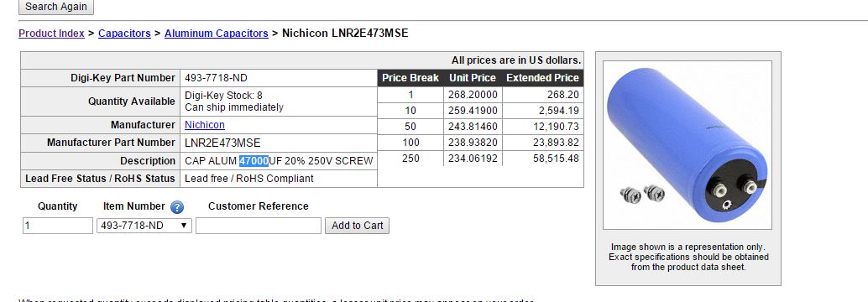Go to the Capacitors breadcrumb link
The width and height of the screenshot is (868, 302).
coord(124,34)
